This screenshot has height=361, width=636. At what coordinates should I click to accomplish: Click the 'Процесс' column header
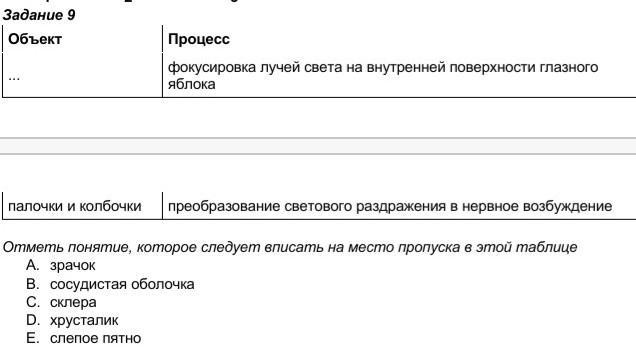point(199,39)
